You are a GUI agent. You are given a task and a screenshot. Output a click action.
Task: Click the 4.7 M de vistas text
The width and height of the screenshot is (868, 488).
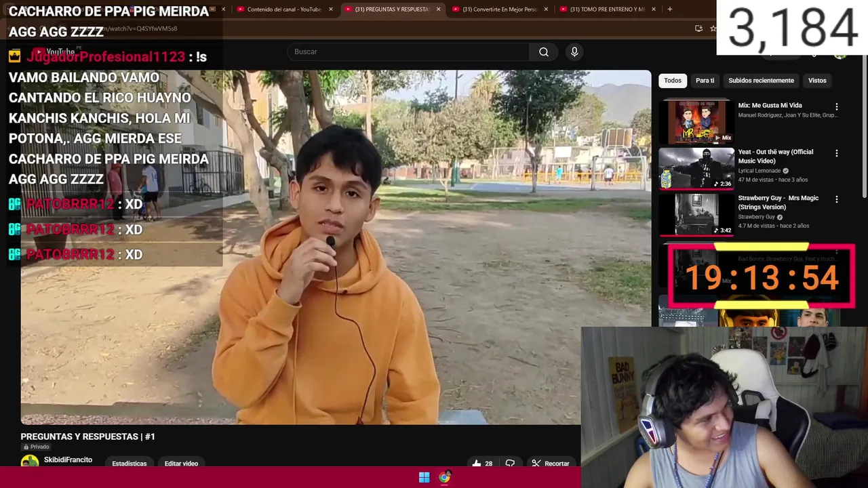(x=757, y=226)
